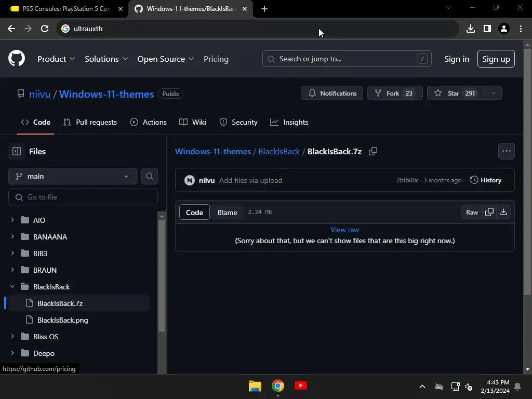
Task: Click niivu avatar in commit row
Action: click(189, 180)
